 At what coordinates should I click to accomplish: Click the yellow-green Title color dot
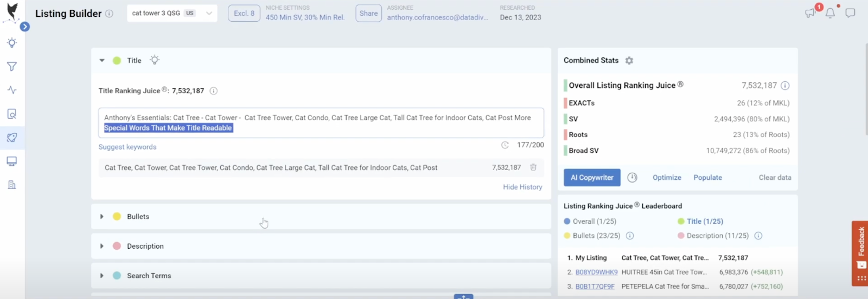[x=117, y=61]
